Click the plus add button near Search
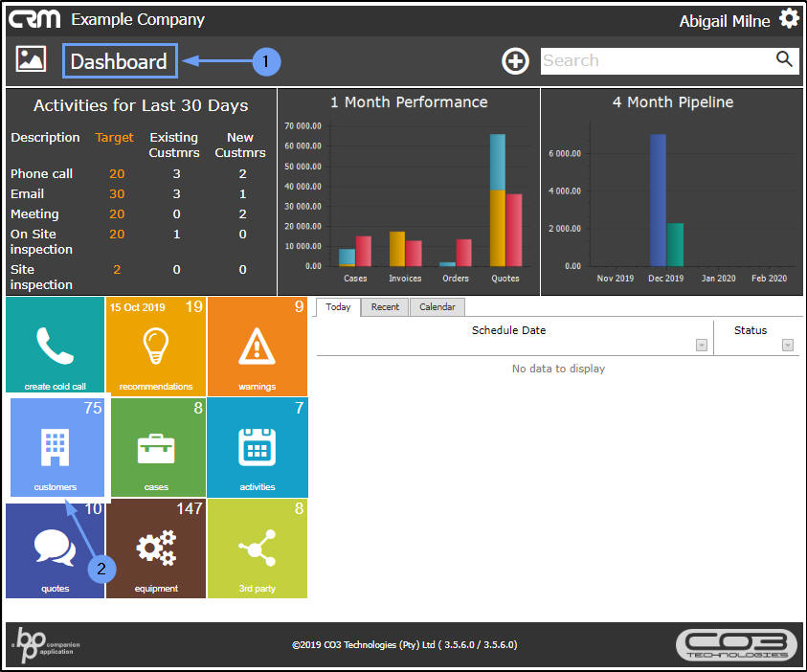This screenshot has width=807, height=672. pos(515,61)
